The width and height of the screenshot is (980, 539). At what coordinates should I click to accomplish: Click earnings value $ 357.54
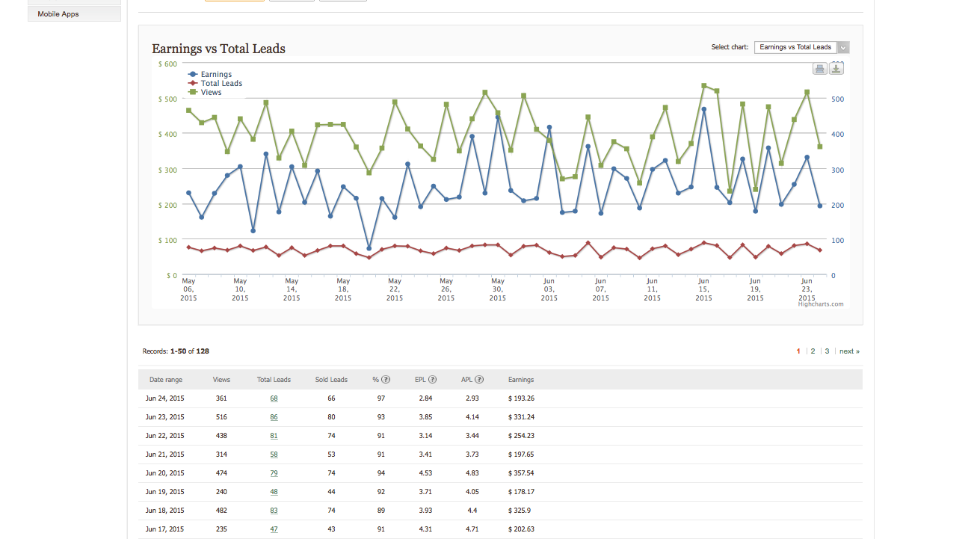point(521,473)
